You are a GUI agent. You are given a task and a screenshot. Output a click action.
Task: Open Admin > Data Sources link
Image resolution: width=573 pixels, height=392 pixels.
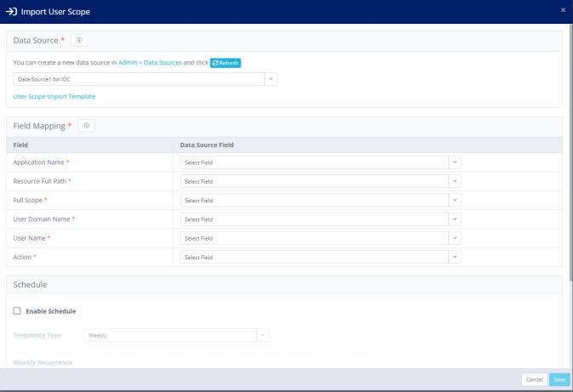(150, 63)
